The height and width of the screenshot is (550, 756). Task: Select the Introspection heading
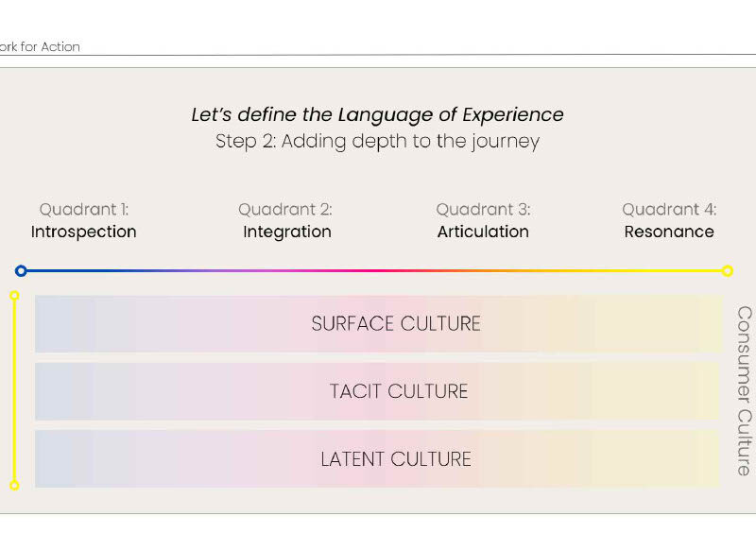pyautogui.click(x=84, y=232)
